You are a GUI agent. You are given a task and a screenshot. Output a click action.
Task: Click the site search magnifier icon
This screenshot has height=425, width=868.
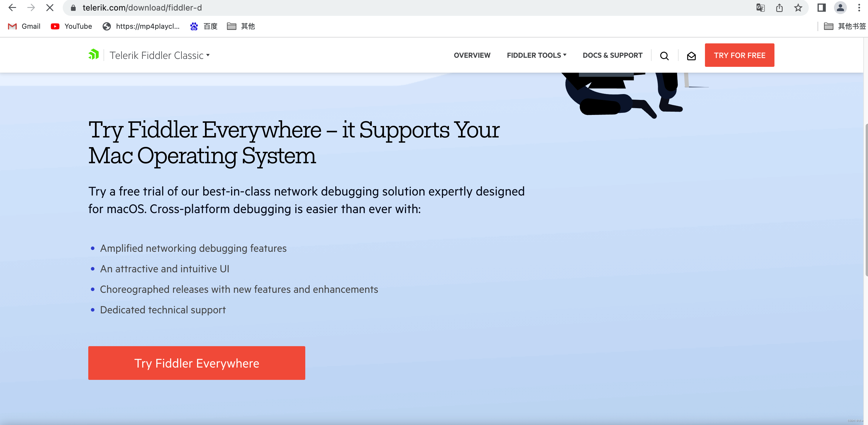click(664, 56)
